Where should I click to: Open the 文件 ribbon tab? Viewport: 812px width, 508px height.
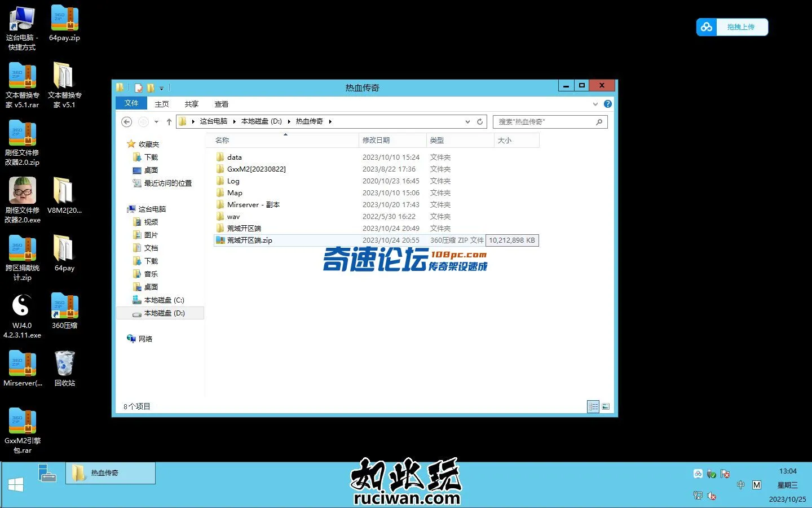[x=131, y=103]
